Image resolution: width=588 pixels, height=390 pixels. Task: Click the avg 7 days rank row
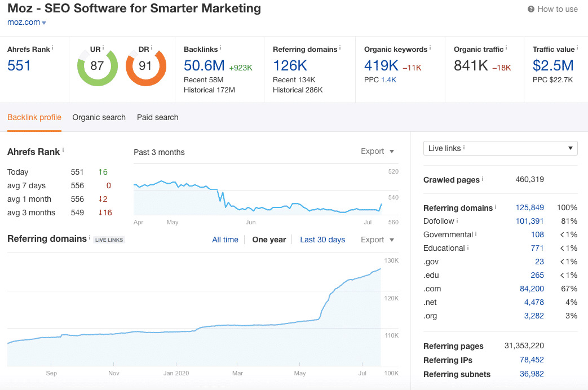[59, 185]
